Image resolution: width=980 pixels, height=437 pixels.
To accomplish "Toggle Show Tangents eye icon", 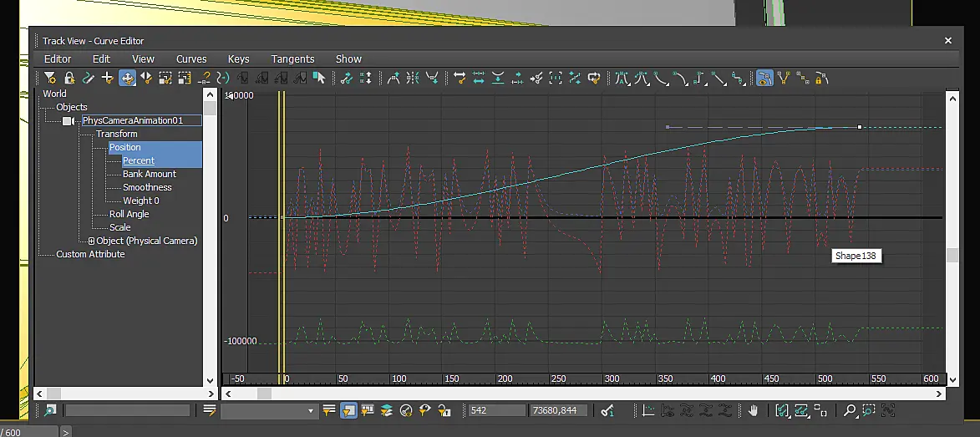I will (x=764, y=79).
